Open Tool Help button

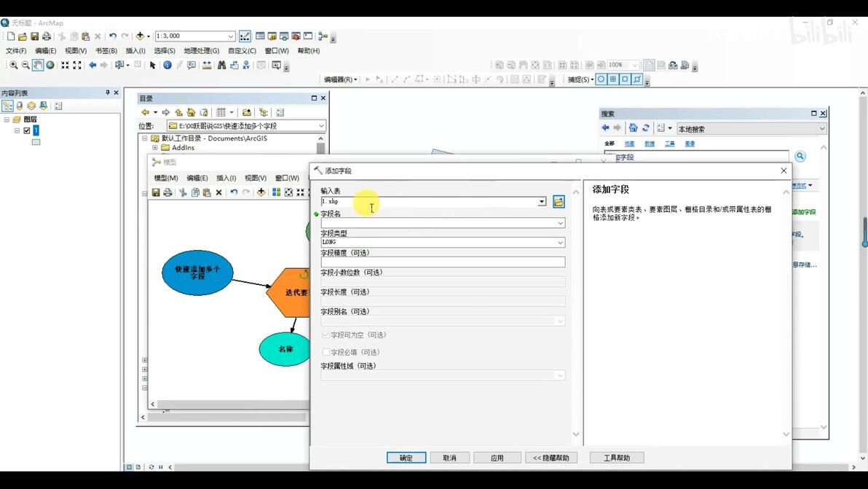pos(617,458)
